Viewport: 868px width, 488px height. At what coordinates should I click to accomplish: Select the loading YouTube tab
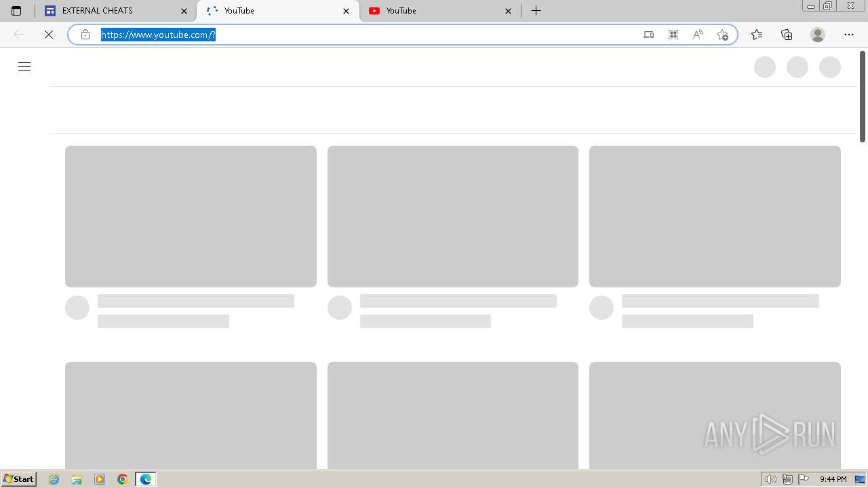[278, 11]
